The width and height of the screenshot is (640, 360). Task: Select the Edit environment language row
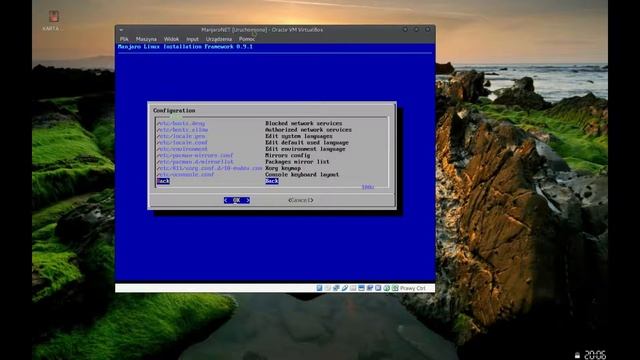coord(251,149)
